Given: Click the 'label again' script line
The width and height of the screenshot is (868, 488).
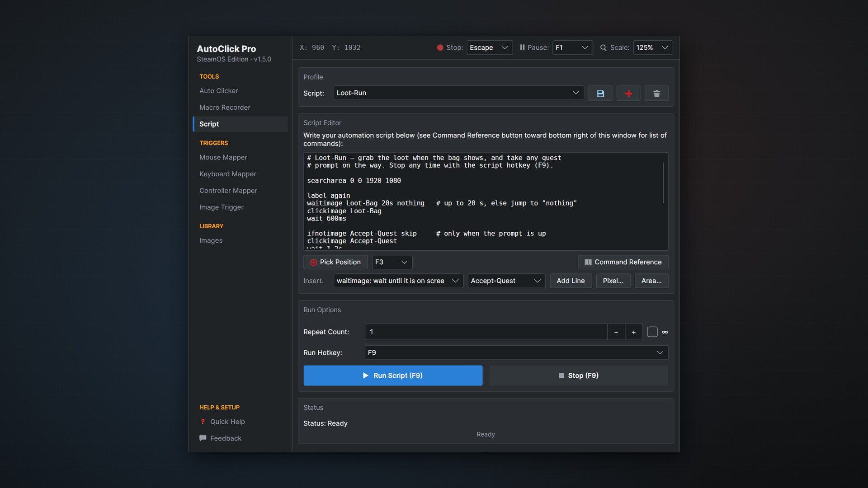Looking at the screenshot, I should coord(329,196).
